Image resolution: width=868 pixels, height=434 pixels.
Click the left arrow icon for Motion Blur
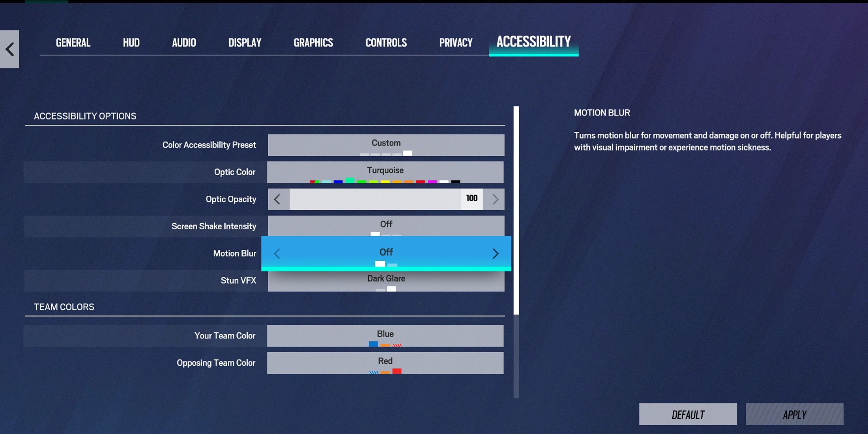click(x=277, y=253)
